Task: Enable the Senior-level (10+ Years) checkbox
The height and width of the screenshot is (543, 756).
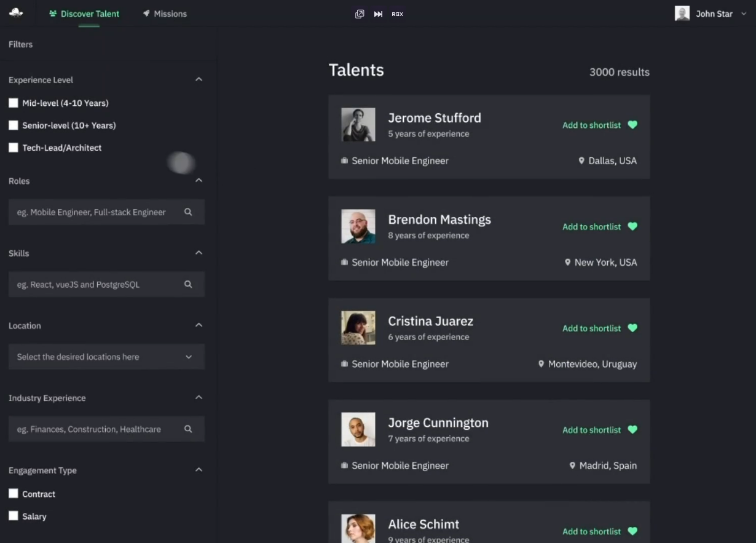Action: (x=14, y=125)
